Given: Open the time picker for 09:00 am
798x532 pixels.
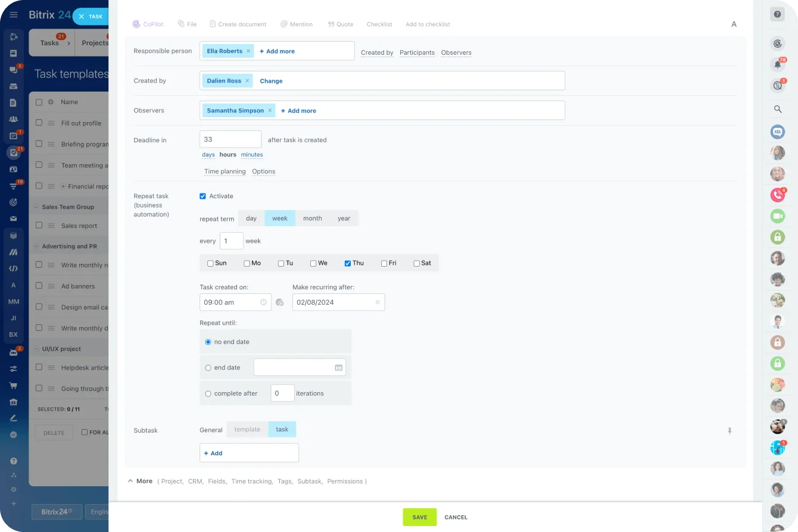Looking at the screenshot, I should pyautogui.click(x=265, y=302).
